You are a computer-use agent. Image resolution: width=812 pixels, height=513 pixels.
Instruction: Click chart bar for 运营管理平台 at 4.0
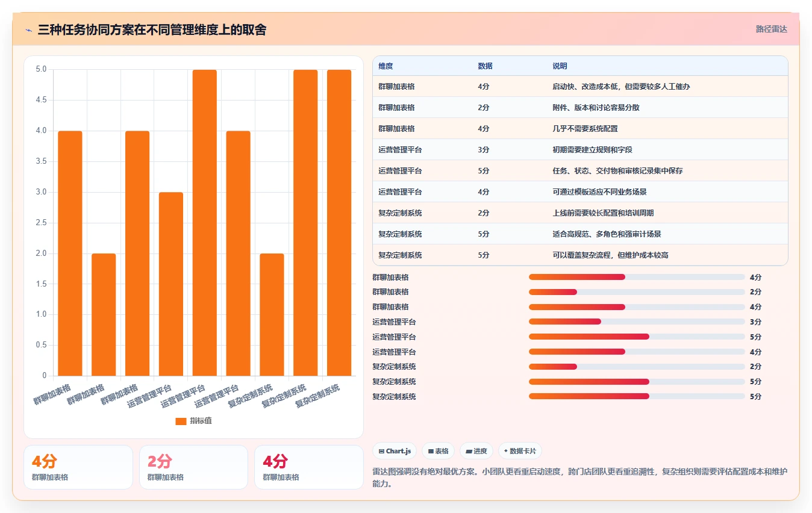(238, 253)
